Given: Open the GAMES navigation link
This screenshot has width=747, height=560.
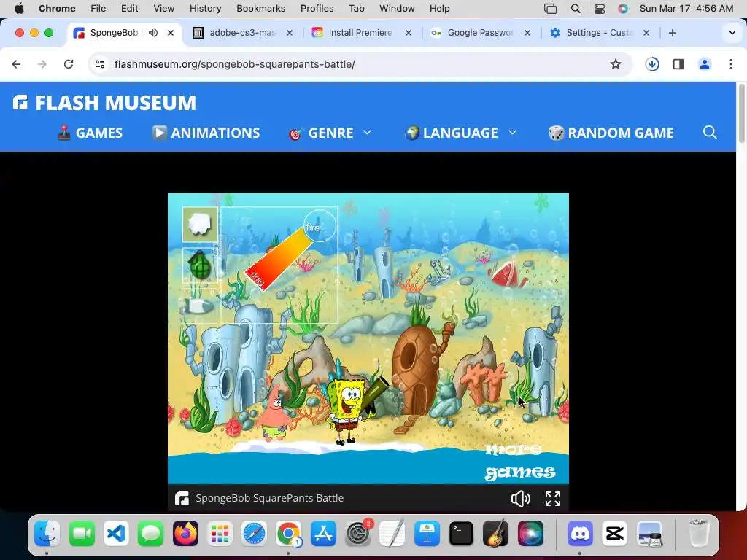Looking at the screenshot, I should (90, 133).
